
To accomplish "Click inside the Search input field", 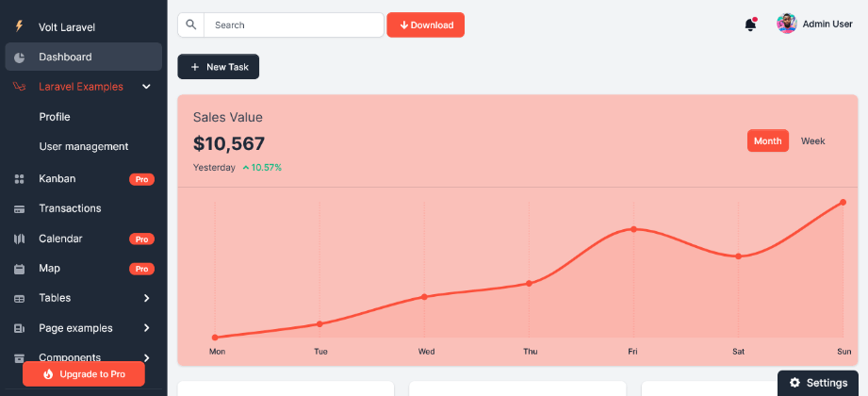I will [x=293, y=25].
